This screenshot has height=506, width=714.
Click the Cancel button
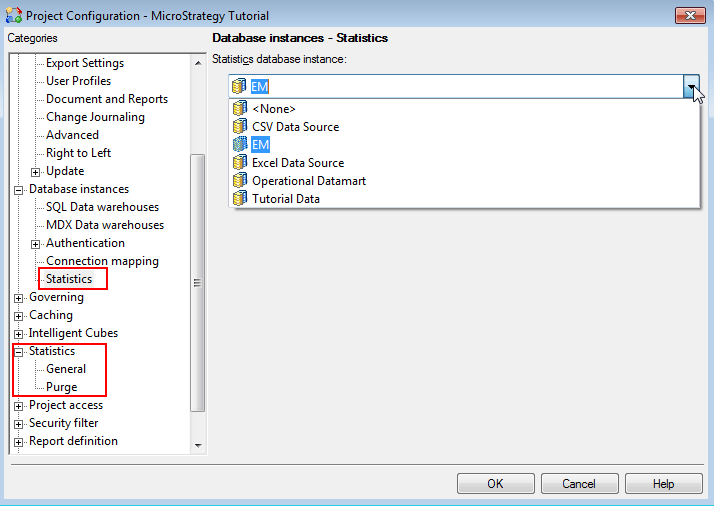(579, 484)
